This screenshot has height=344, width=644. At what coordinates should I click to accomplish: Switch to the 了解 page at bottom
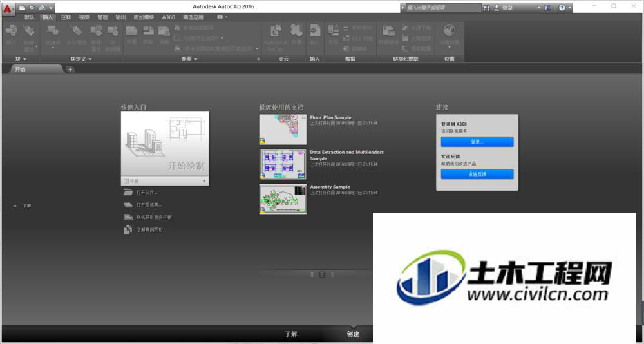click(291, 334)
